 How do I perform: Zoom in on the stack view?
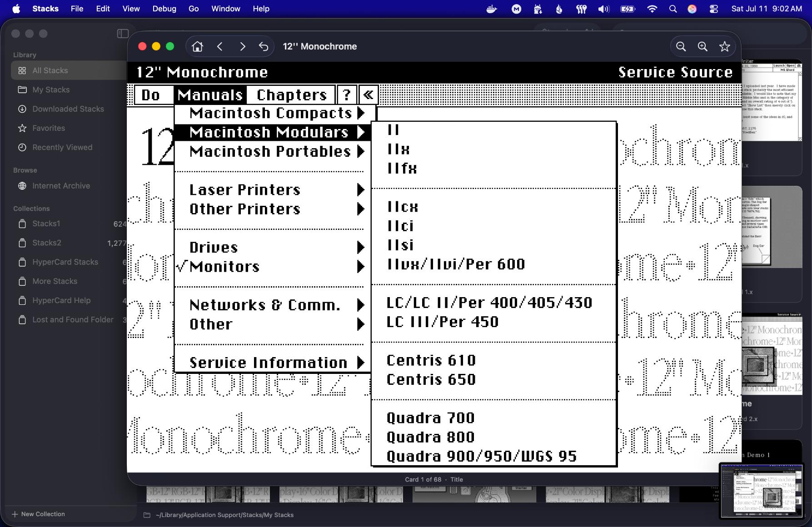(702, 46)
